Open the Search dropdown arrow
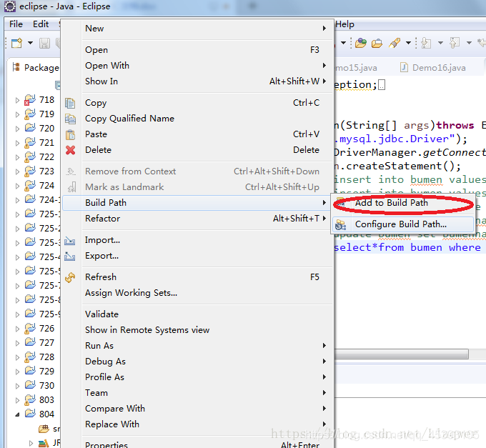Viewport: 486px width, 448px height. click(409, 43)
